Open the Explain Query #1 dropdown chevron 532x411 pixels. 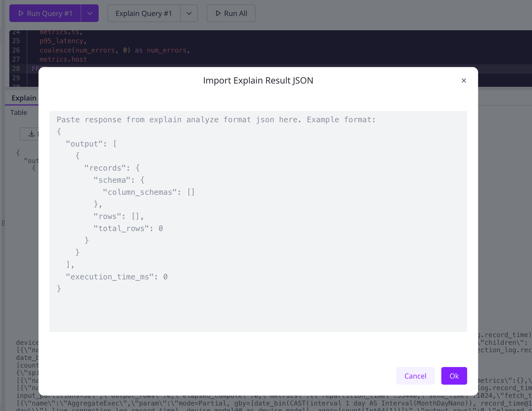pos(189,13)
